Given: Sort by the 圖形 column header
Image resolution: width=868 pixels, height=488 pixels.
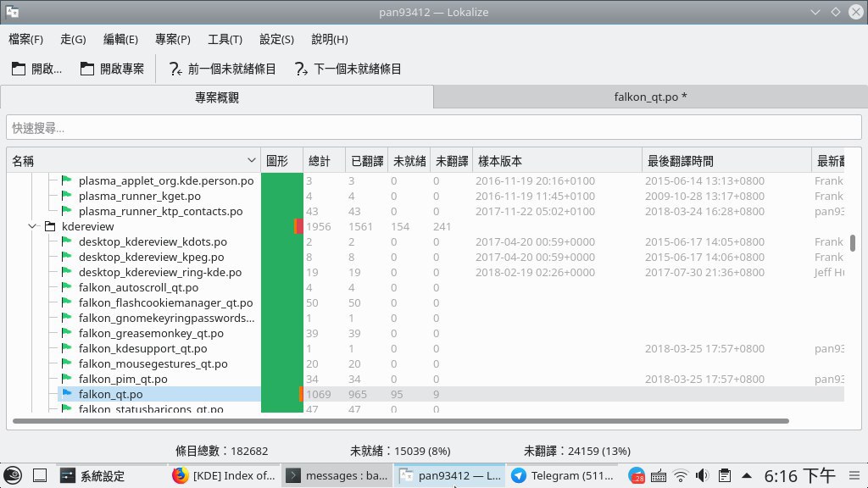Looking at the screenshot, I should tap(281, 161).
